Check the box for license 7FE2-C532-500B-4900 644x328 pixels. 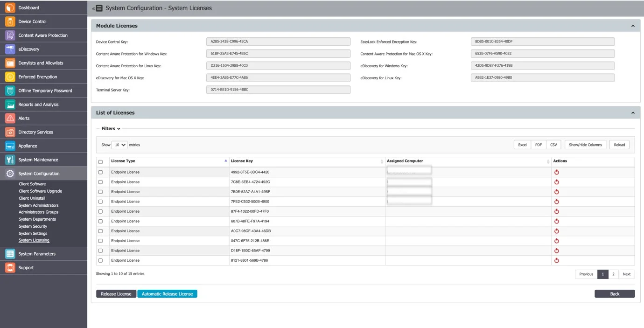(x=100, y=202)
